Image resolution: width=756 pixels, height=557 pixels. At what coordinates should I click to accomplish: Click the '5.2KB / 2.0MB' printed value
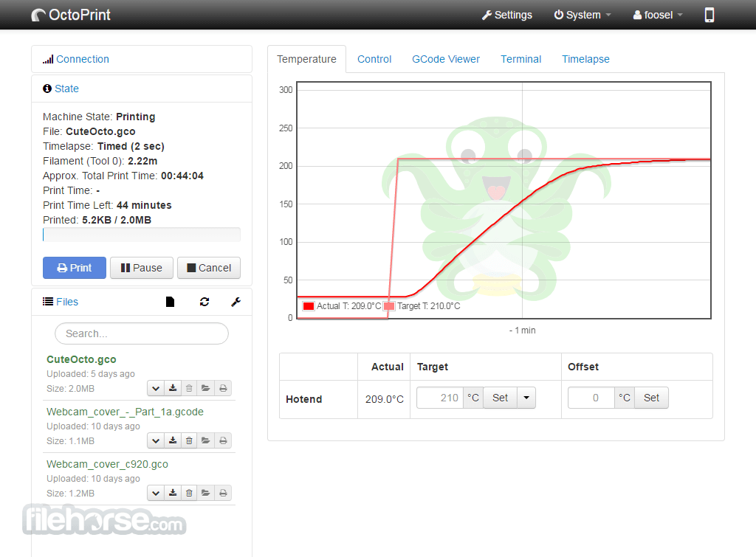[x=116, y=220]
